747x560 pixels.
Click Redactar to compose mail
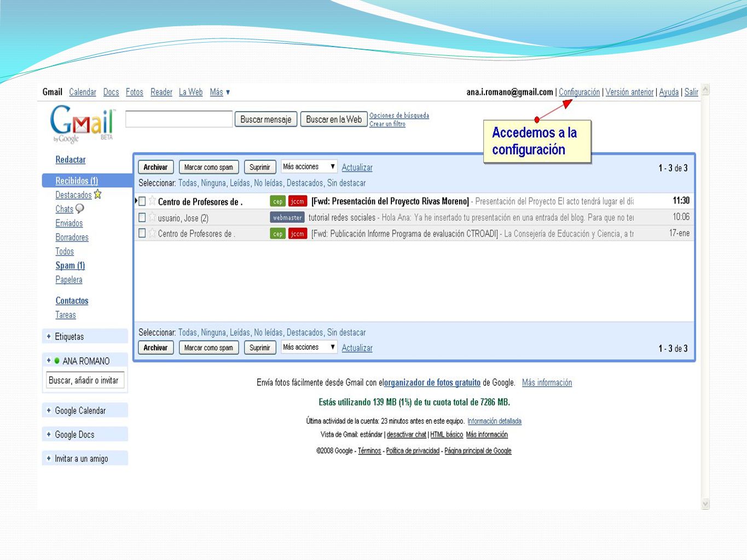[71, 160]
